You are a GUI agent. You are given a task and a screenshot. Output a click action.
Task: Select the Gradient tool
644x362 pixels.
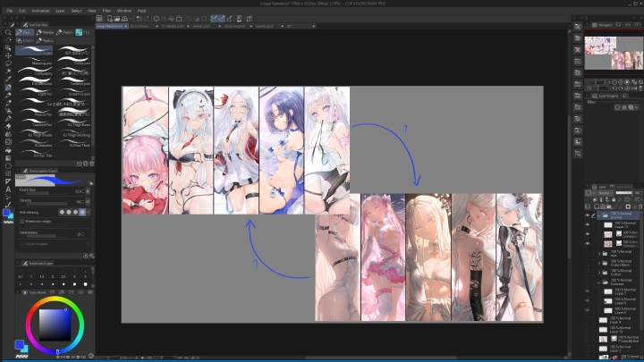8,158
